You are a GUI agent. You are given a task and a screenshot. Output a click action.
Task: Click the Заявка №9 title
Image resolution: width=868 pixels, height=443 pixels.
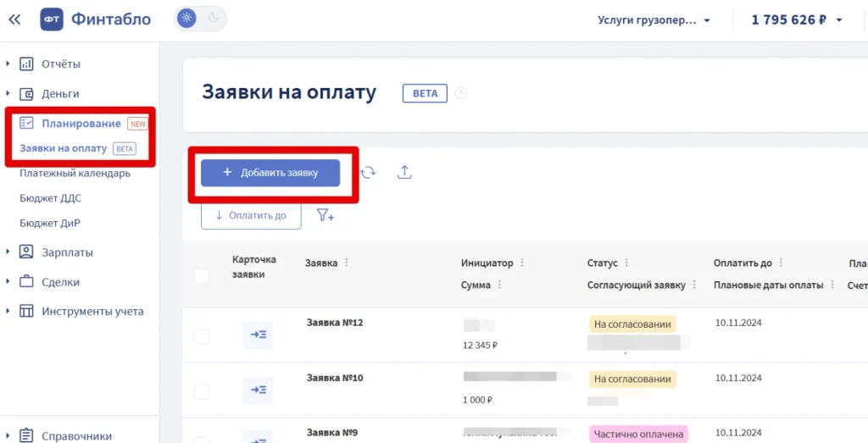332,433
